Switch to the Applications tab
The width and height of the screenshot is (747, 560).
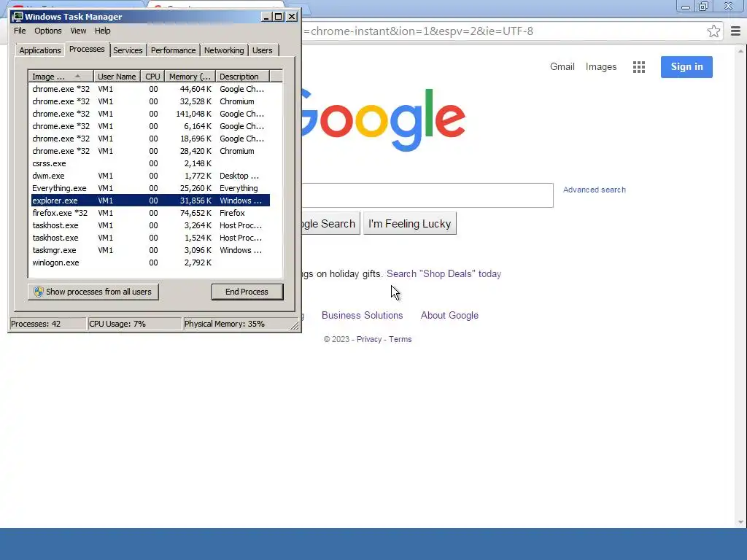(40, 50)
